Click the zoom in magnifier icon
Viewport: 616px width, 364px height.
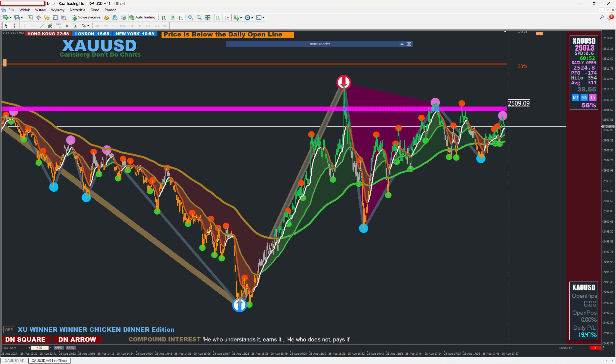(191, 17)
